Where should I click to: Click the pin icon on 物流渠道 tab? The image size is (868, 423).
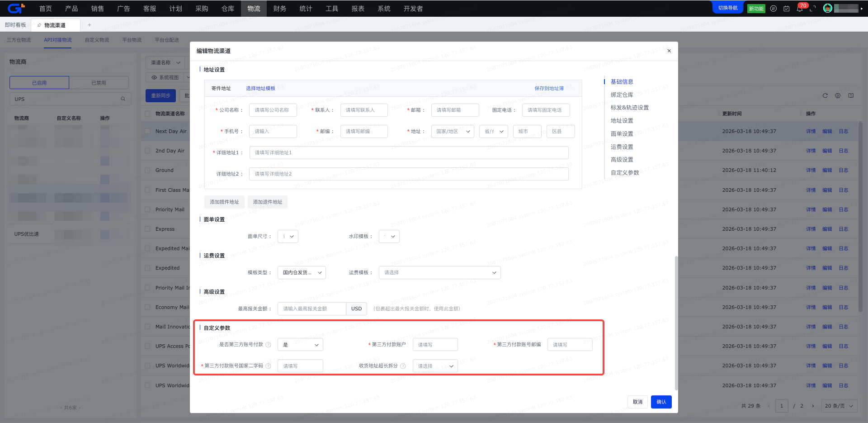click(x=39, y=25)
